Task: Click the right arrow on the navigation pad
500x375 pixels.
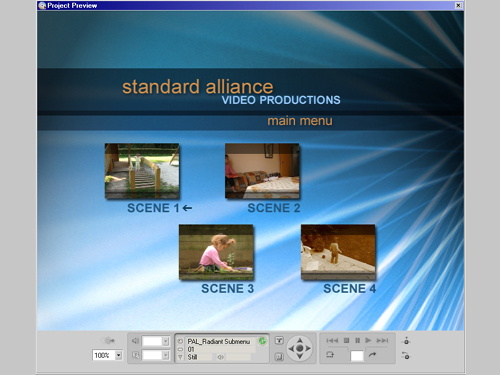Action: point(308,348)
